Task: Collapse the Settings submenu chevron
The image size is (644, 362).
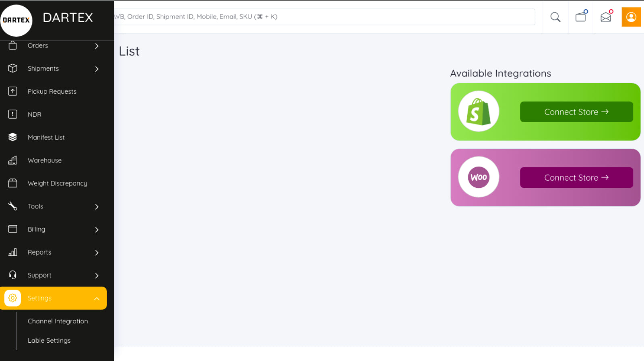Action: click(x=97, y=298)
